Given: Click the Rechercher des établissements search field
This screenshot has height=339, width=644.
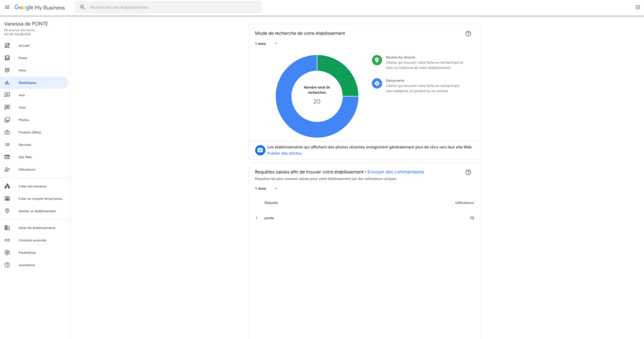Looking at the screenshot, I should click(x=170, y=8).
